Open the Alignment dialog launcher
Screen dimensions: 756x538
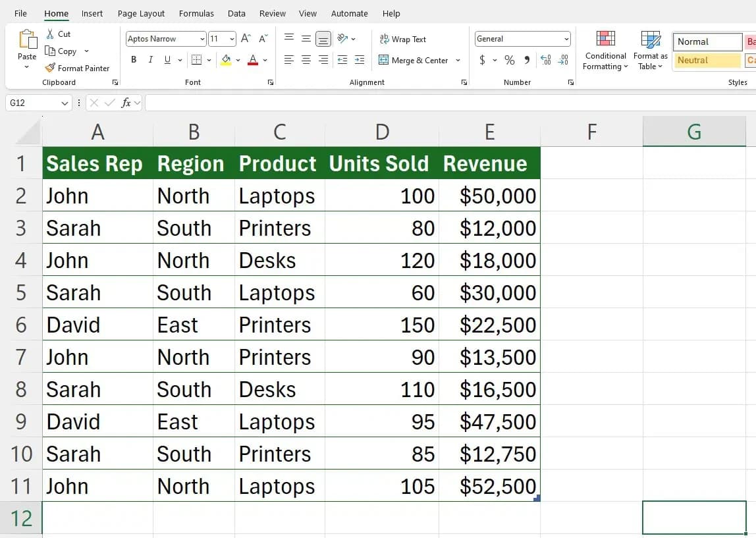pyautogui.click(x=464, y=82)
